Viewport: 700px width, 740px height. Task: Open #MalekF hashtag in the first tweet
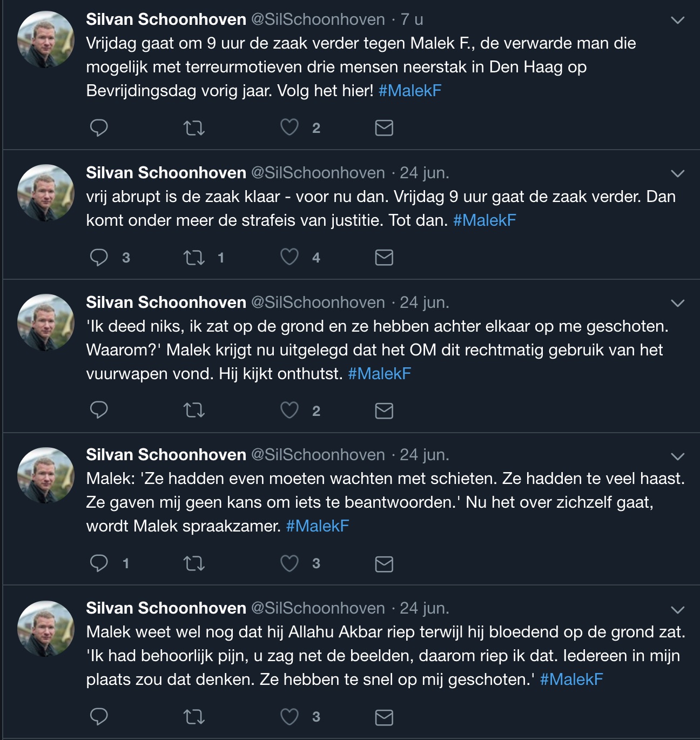click(x=410, y=90)
